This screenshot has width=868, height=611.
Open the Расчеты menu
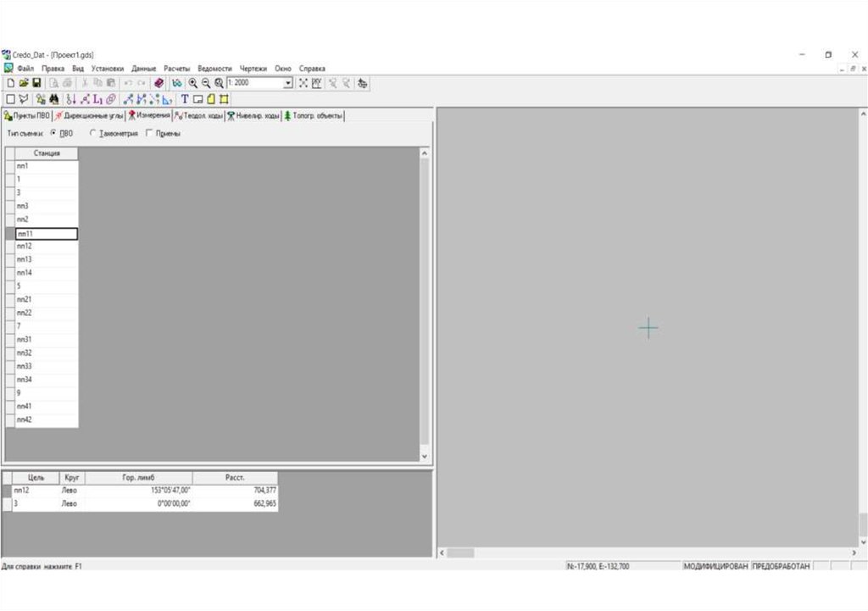177,68
